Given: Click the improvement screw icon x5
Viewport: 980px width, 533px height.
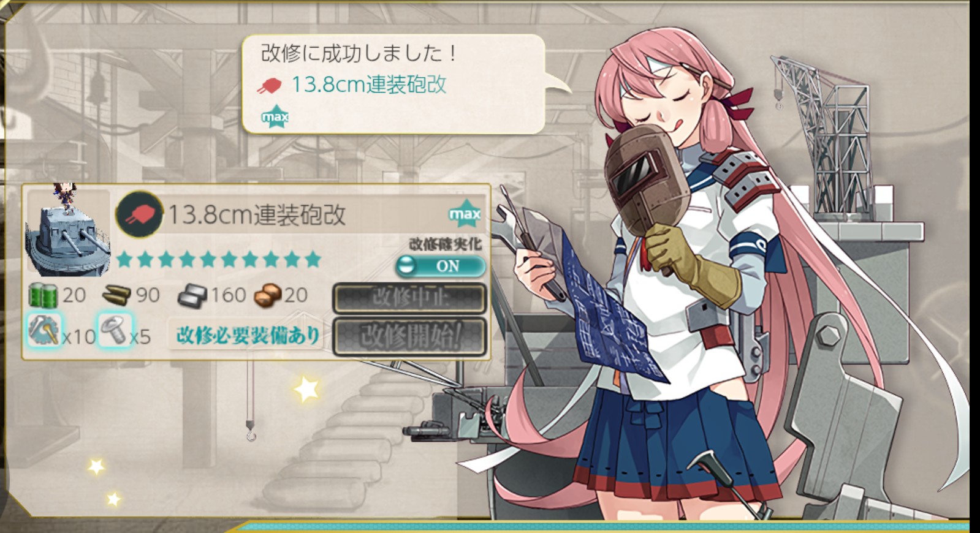Looking at the screenshot, I should click(x=114, y=330).
